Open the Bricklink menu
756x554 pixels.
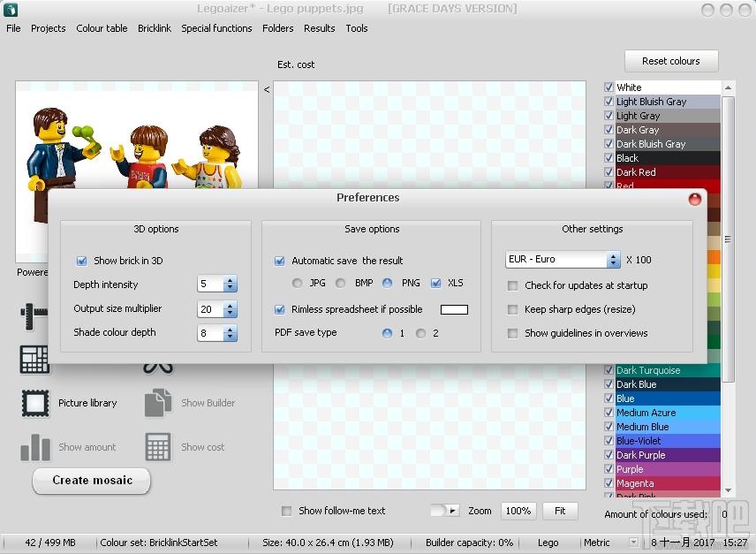tap(155, 28)
